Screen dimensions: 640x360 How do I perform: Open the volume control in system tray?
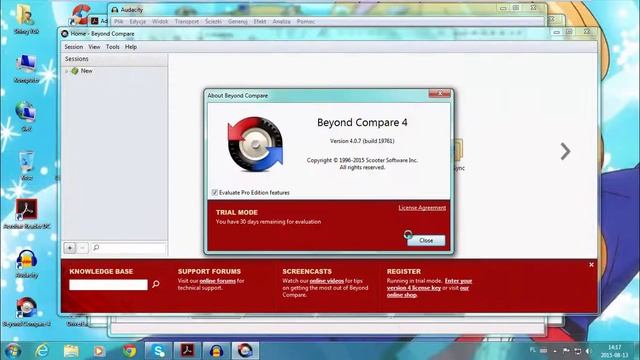(x=588, y=351)
